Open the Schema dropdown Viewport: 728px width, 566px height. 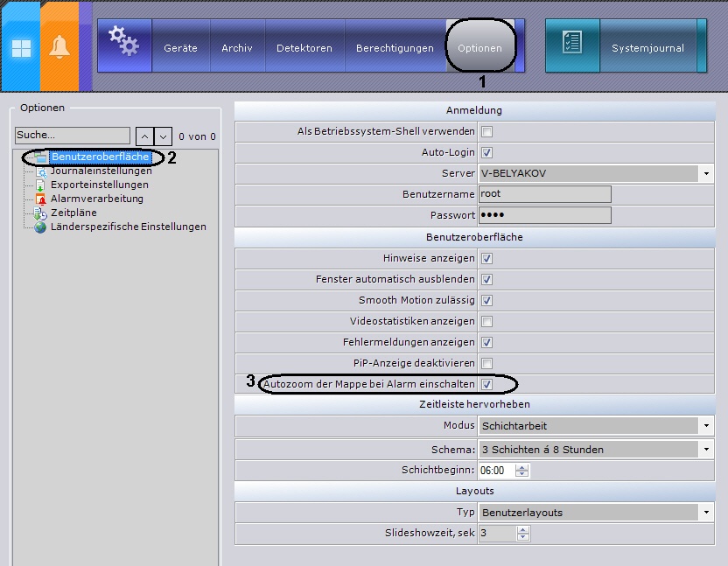click(x=596, y=450)
